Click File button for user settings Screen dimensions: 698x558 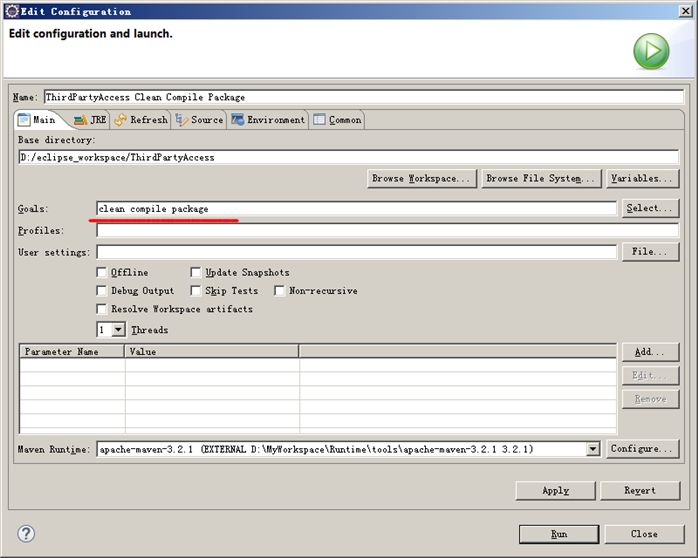(650, 251)
